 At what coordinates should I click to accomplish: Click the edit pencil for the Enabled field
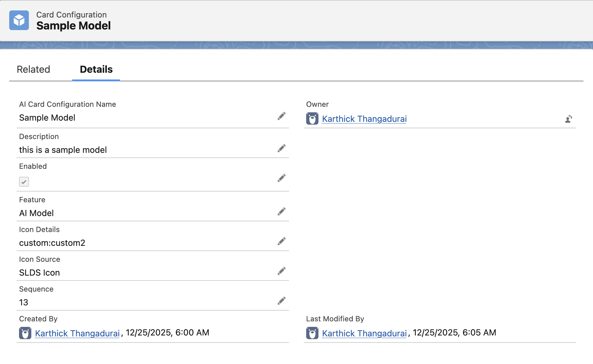(x=281, y=178)
